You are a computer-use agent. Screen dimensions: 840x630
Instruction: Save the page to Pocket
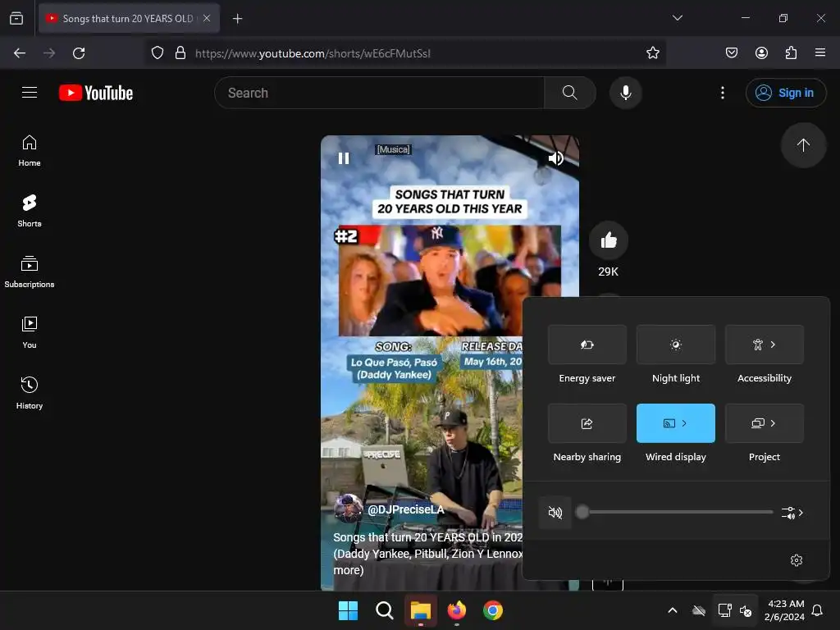pos(732,52)
